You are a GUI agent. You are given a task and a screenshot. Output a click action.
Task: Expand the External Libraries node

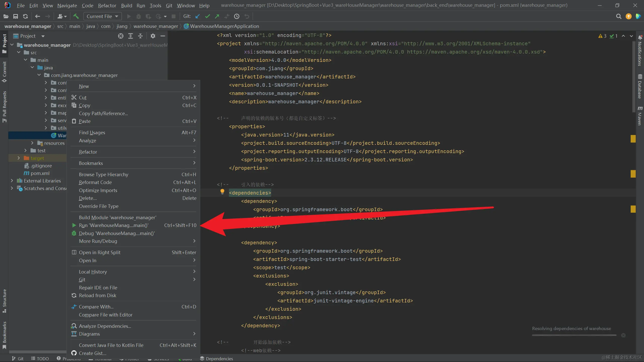[x=12, y=181]
